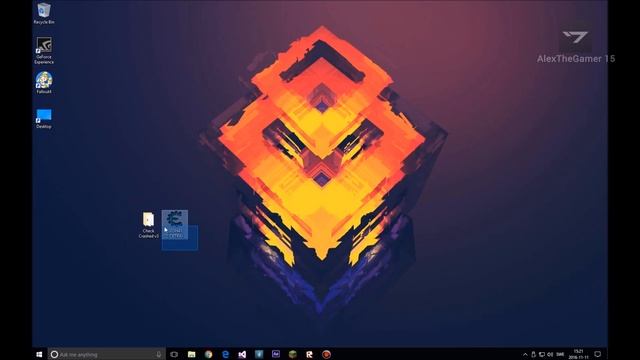Open the red circular recorder app
Screen dimensions: 640x360
pyautogui.click(x=326, y=354)
